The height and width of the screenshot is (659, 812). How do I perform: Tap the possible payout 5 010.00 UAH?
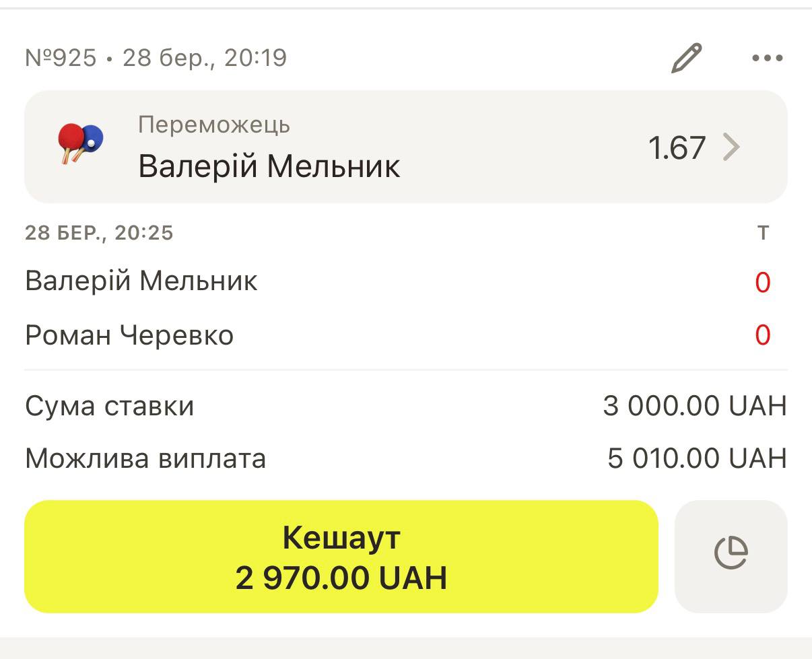coord(697,458)
